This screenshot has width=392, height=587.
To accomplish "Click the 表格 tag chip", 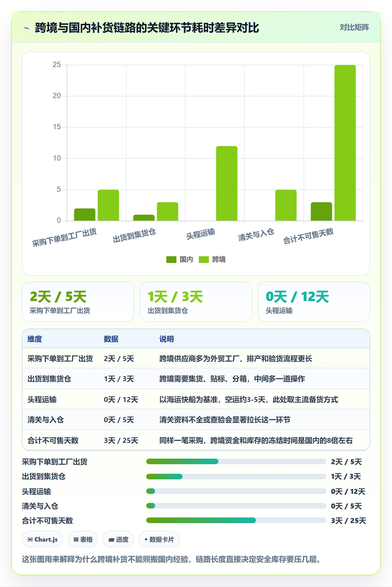I will 83,539.
